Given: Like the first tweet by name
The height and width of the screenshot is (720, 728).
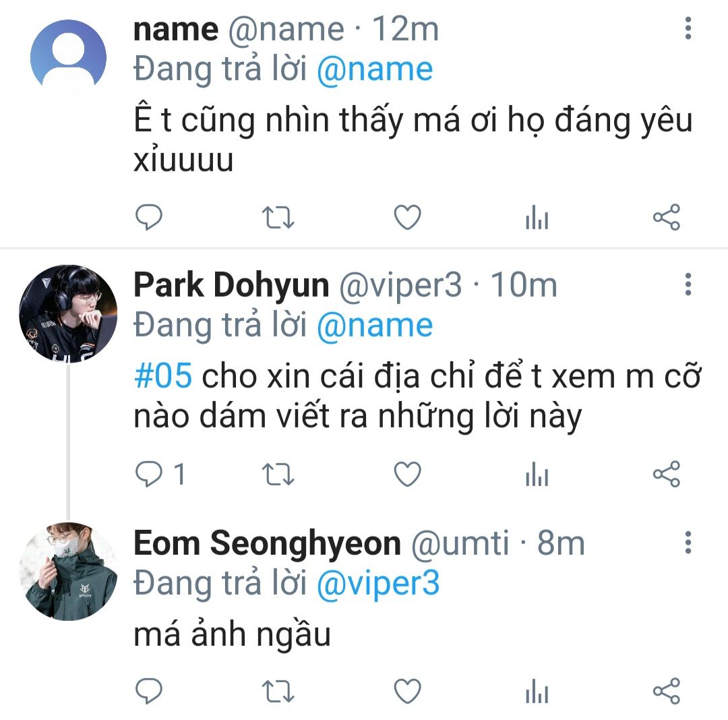Looking at the screenshot, I should click(x=407, y=218).
